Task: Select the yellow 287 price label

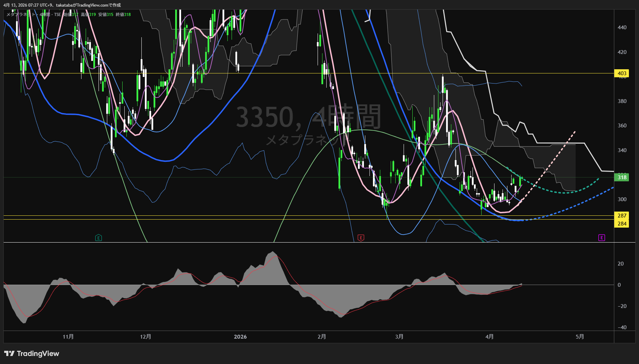Action: (x=622, y=216)
